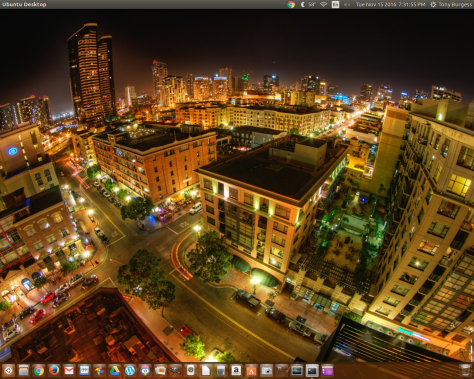
Task: Click the Ubuntu Desktop panel title
Action: tap(24, 4)
